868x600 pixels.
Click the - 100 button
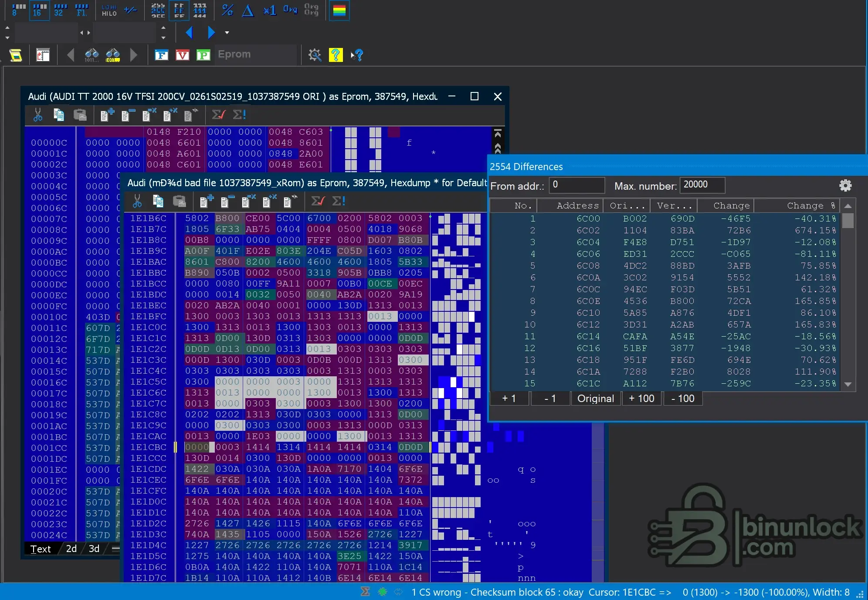click(x=683, y=399)
